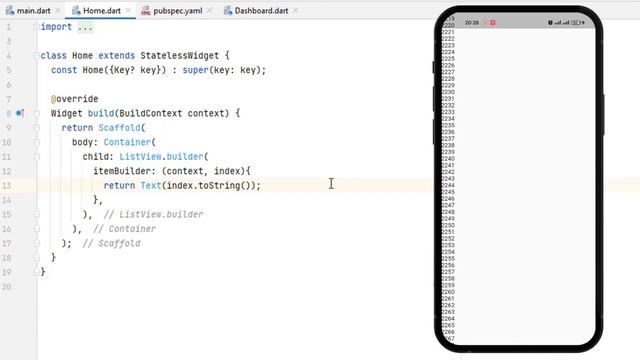Screen dimensions: 640x360
Task: Click the '// Scaffold' closing comment
Action: [x=111, y=243]
